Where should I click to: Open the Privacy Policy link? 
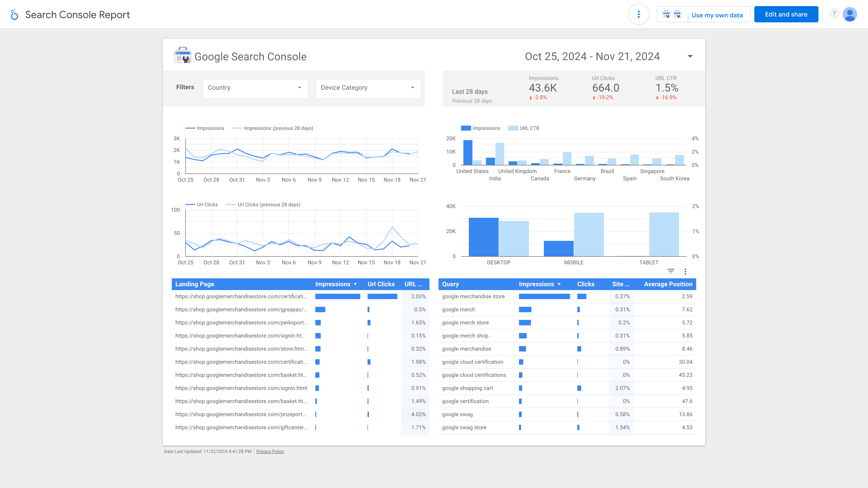click(x=270, y=451)
